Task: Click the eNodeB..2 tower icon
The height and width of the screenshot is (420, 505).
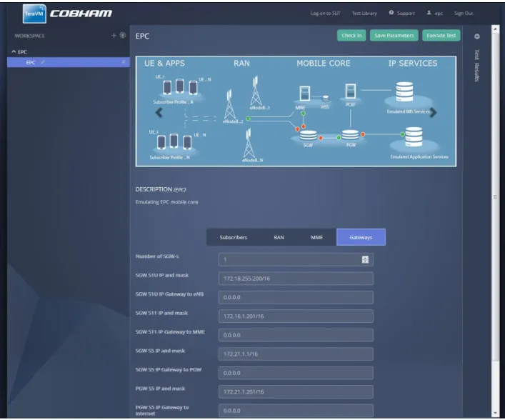Action: [229, 105]
